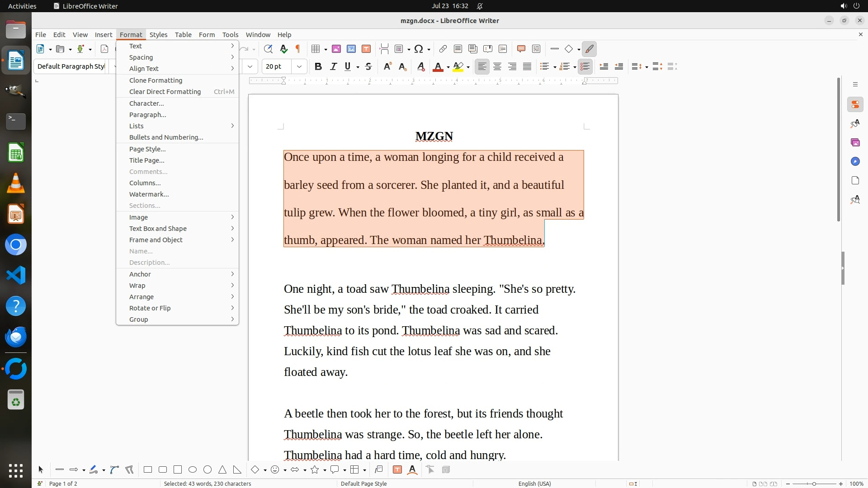The height and width of the screenshot is (488, 868).
Task: Open the Paragraph... menu entry
Action: [x=148, y=115]
